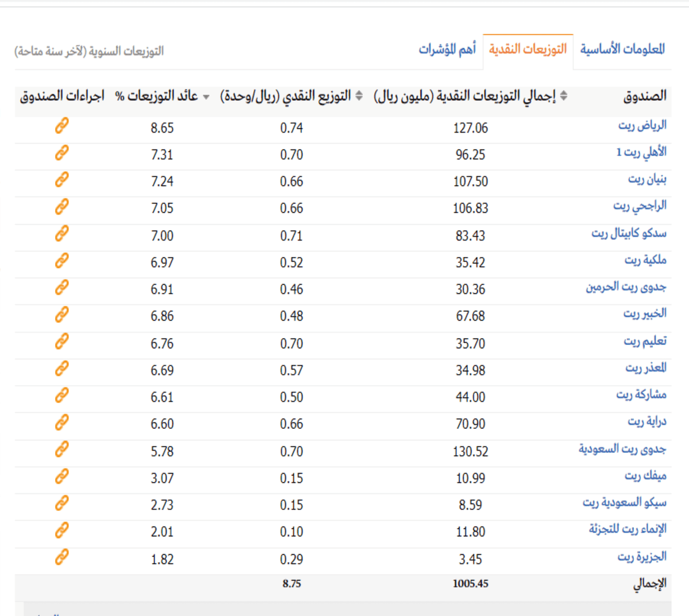Open the ملكية ريت fund page

(x=645, y=261)
